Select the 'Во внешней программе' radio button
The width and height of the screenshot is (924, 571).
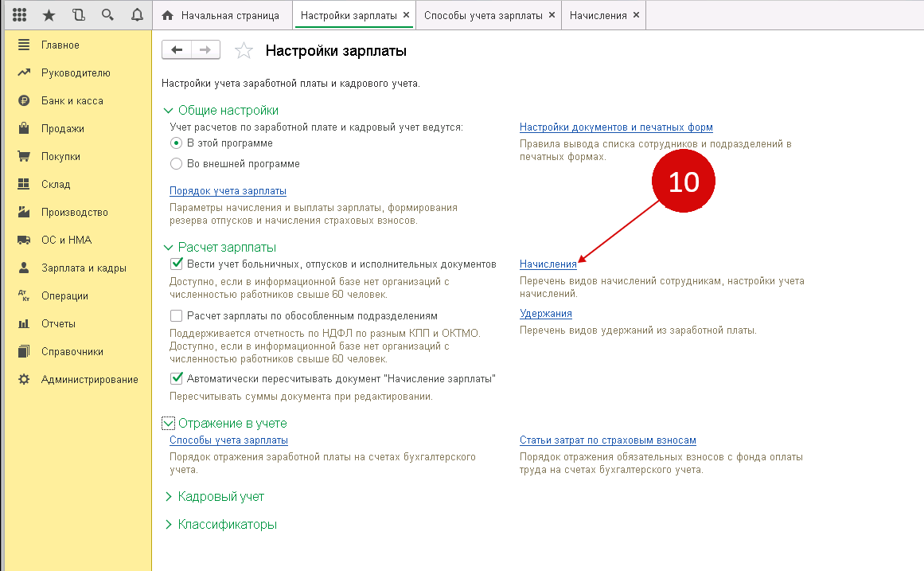[x=177, y=164]
